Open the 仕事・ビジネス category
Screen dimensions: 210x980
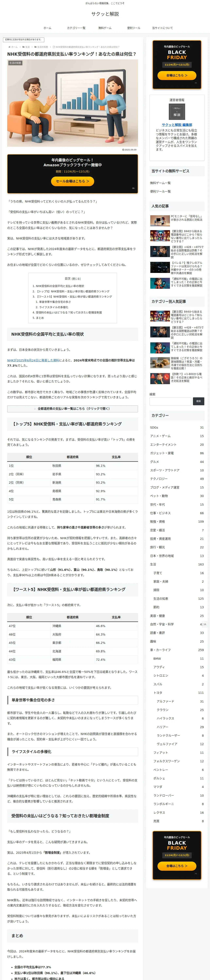[x=177, y=513]
